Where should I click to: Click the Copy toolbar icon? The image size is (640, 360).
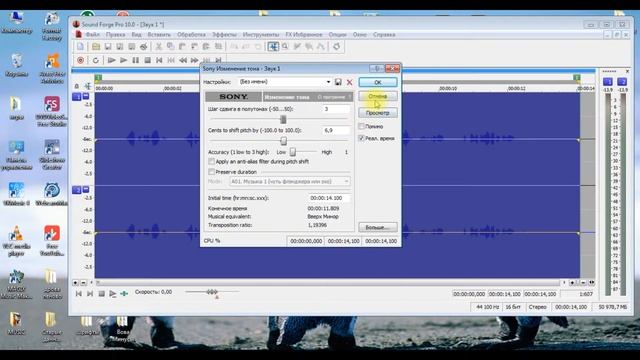pyautogui.click(x=170, y=47)
